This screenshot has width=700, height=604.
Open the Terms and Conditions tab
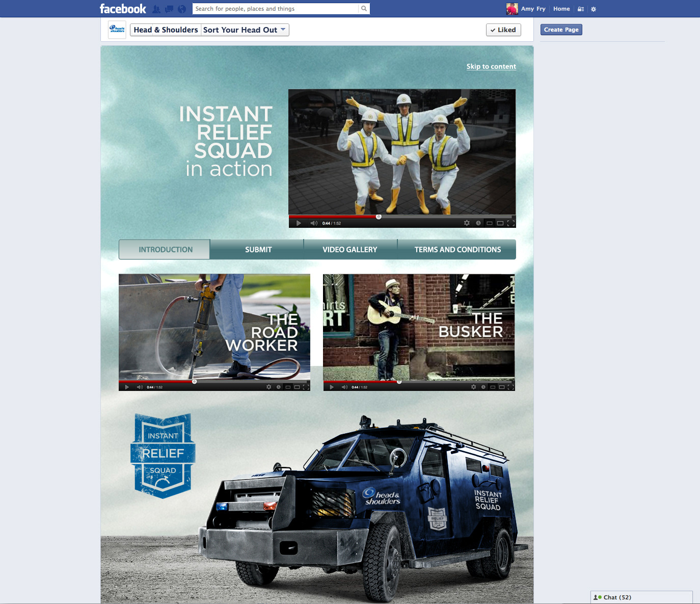[457, 250]
